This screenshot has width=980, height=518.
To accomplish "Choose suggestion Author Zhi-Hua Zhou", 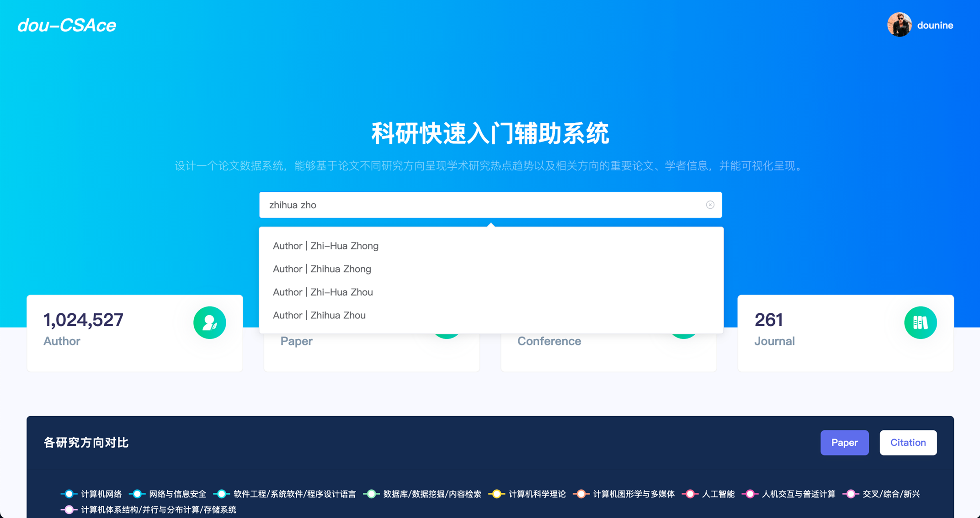I will point(323,292).
